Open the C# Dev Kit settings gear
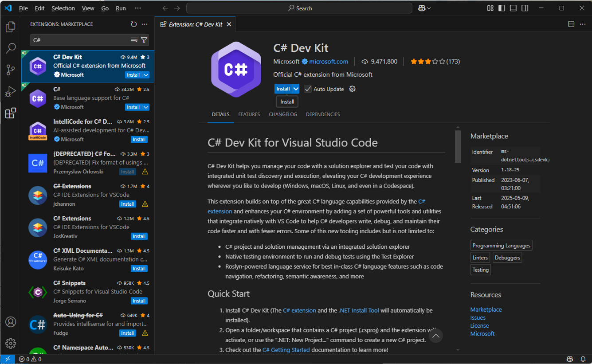 [352, 89]
